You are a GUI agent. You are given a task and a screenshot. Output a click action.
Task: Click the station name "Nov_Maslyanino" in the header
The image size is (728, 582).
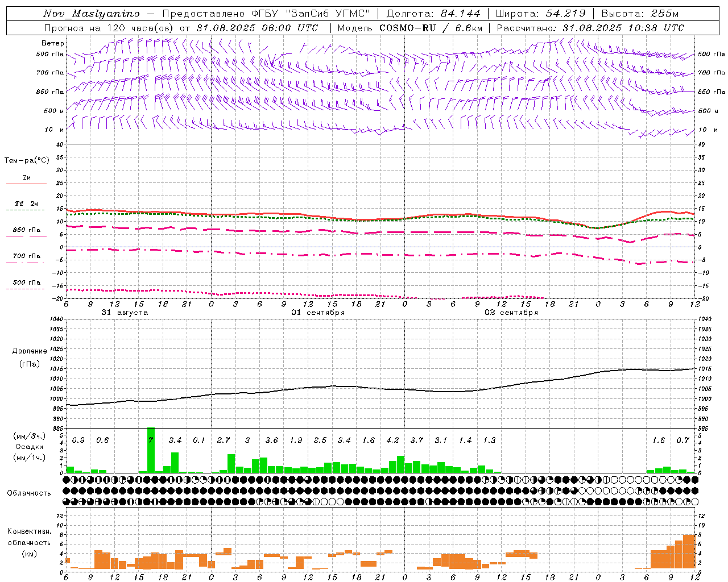92,14
